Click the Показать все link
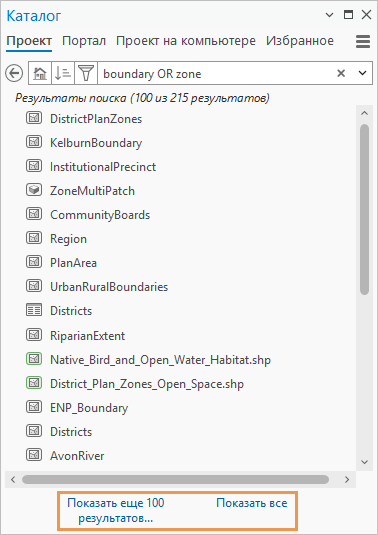 click(x=252, y=503)
